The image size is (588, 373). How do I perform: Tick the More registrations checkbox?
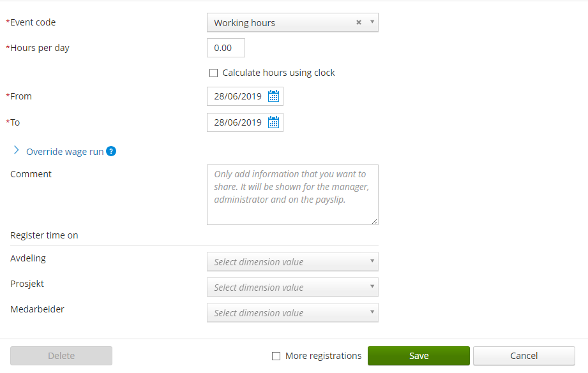(276, 356)
